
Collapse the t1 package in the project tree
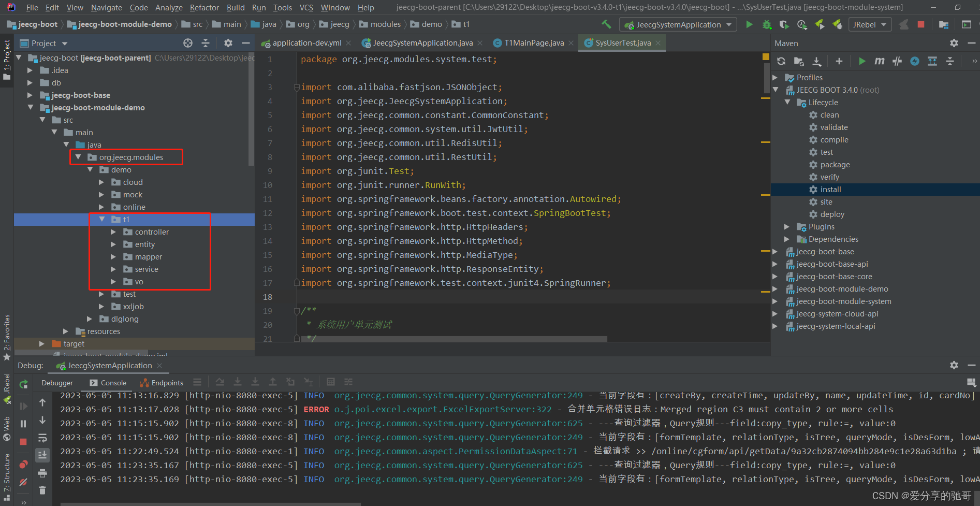[x=101, y=220]
